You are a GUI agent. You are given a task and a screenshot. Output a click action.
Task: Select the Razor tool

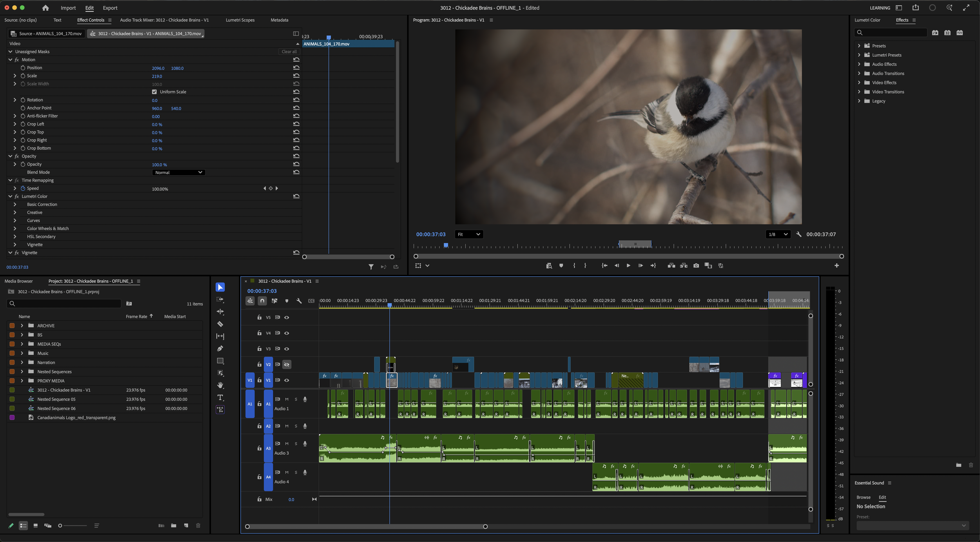220,324
